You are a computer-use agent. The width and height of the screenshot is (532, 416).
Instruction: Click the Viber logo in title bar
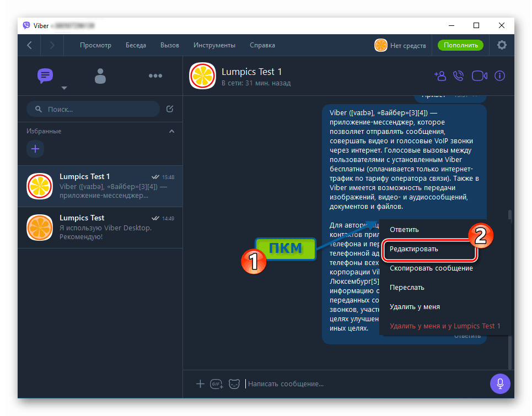(26, 25)
